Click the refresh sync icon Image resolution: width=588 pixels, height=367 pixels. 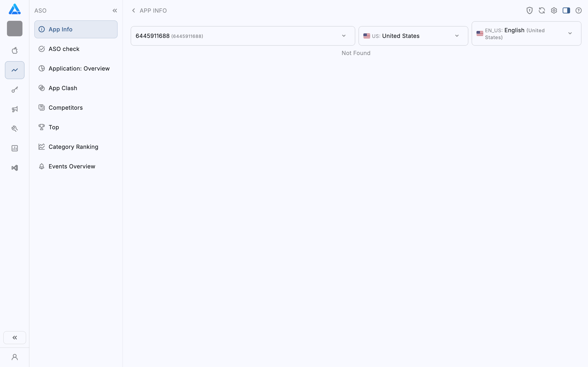542,10
